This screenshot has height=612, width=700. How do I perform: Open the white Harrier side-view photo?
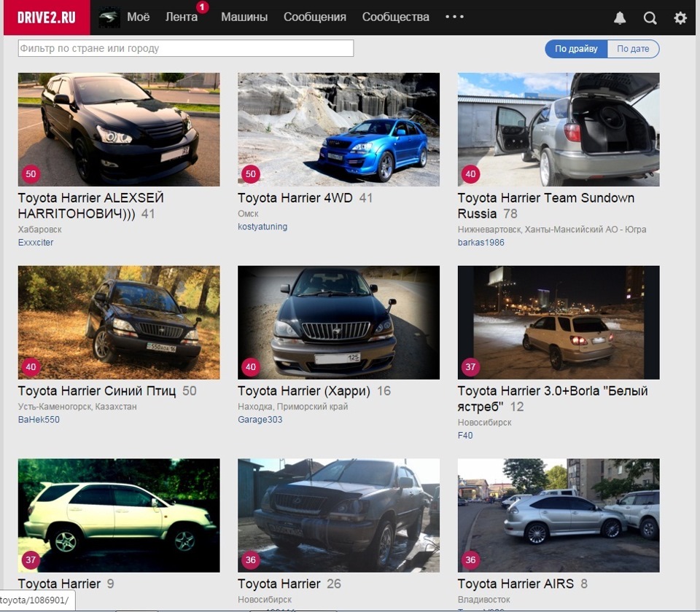[x=119, y=515]
